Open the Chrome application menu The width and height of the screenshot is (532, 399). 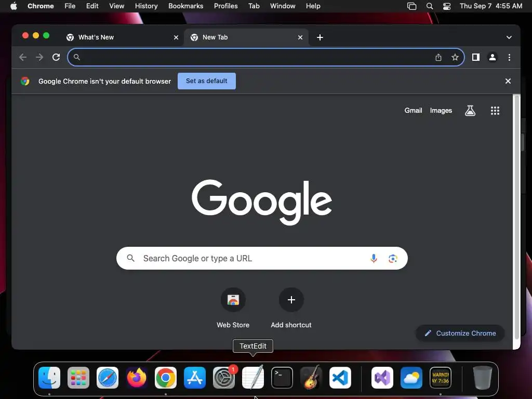pos(41,6)
